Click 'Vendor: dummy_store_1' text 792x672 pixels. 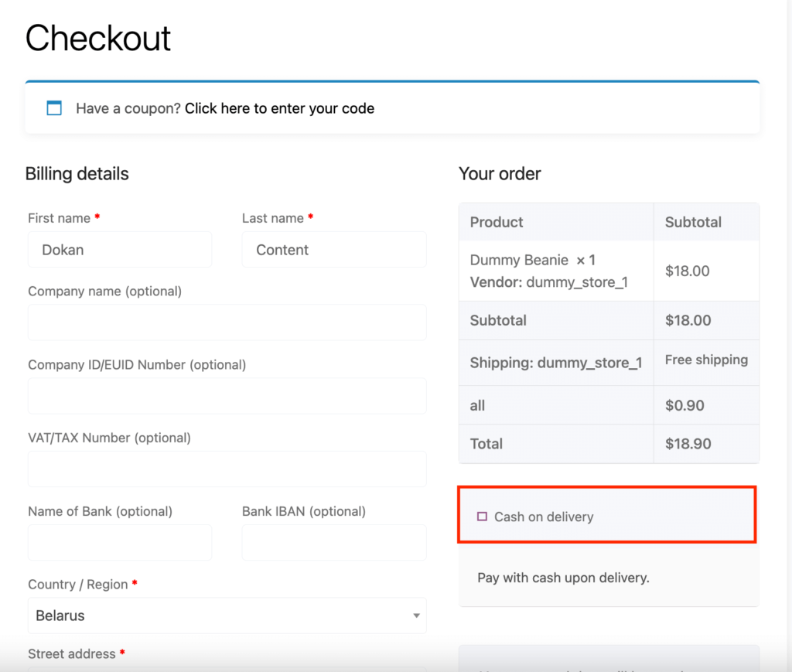coord(548,282)
